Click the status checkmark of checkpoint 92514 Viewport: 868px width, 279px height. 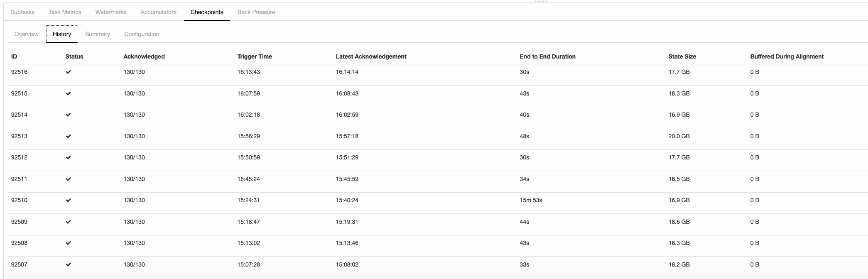[69, 115]
